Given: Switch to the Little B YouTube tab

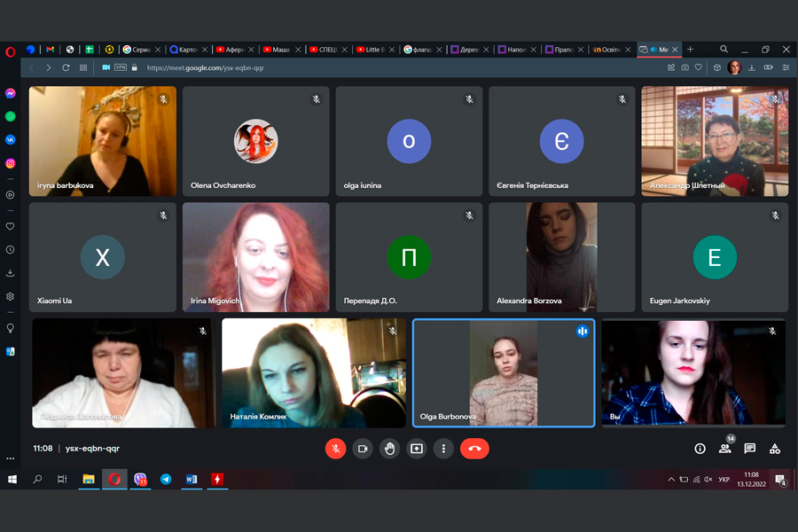Looking at the screenshot, I should (375, 50).
